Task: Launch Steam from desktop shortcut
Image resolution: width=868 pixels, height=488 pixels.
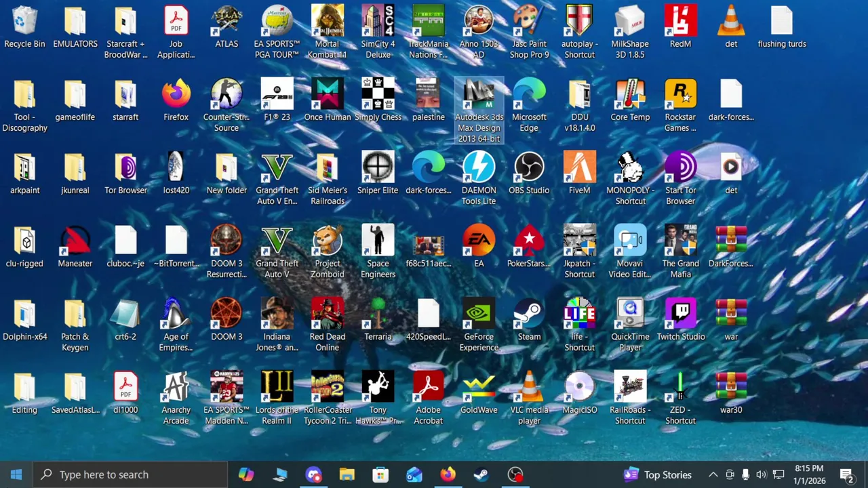Action: [529, 320]
